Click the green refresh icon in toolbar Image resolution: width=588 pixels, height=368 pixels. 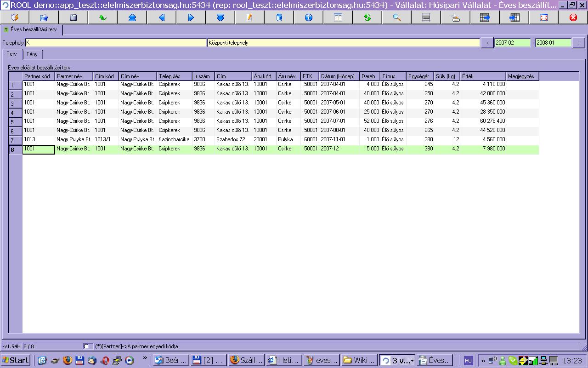[367, 17]
